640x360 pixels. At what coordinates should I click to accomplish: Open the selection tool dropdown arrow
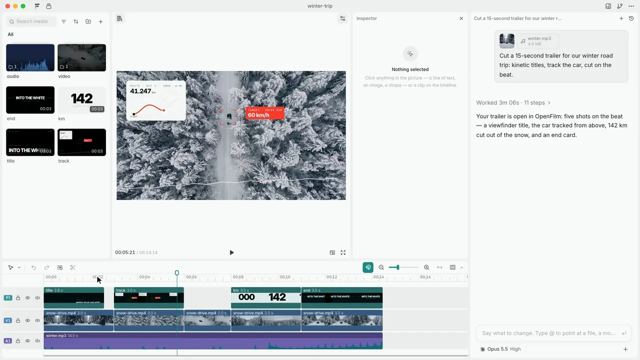tap(19, 267)
